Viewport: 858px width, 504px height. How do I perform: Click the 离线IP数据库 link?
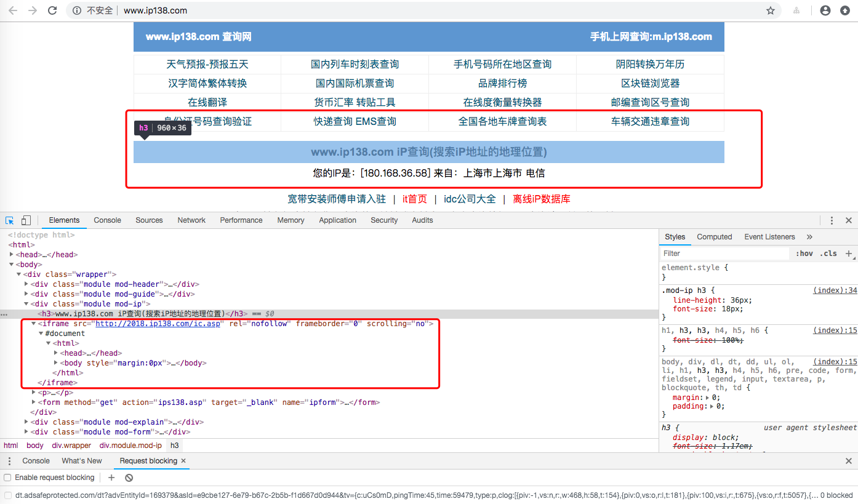pyautogui.click(x=542, y=199)
